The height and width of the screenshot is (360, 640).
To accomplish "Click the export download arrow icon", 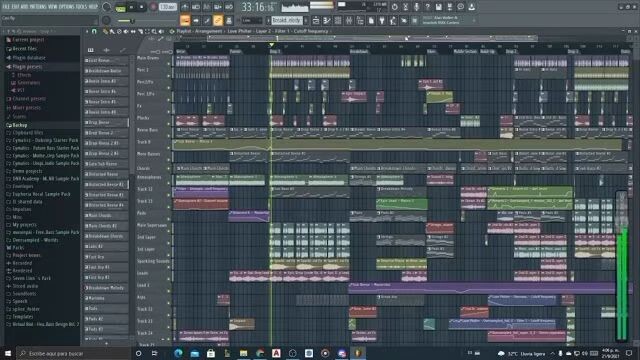I will click(x=471, y=7).
